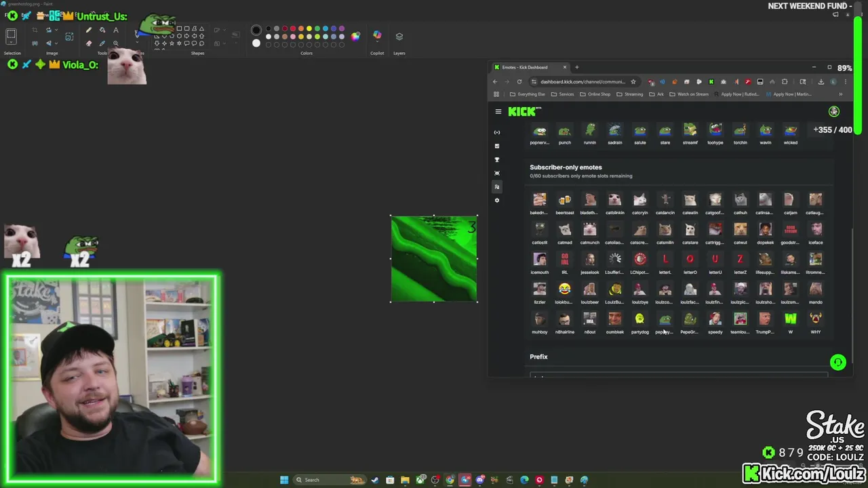Screen dimensions: 868x488
Task: Open Paint Layers panel
Action: 399,37
